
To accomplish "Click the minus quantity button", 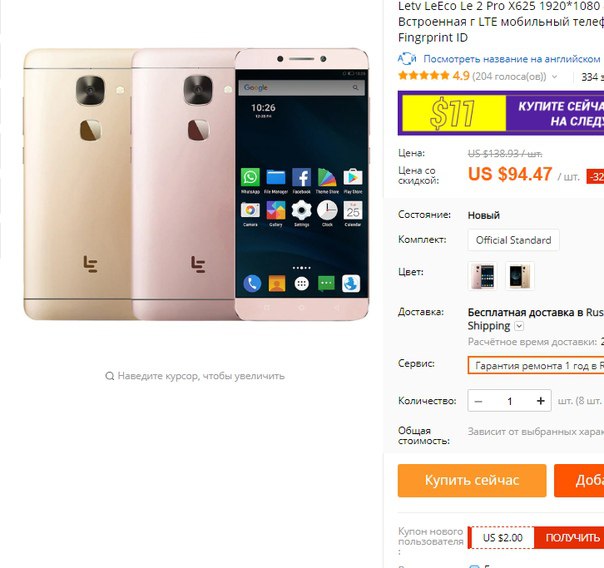I will 478,401.
